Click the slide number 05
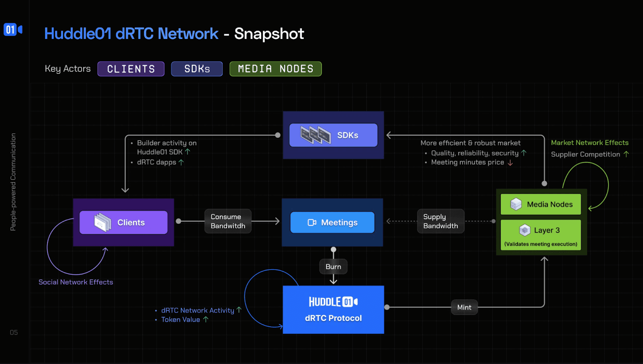643x364 pixels. (x=14, y=333)
